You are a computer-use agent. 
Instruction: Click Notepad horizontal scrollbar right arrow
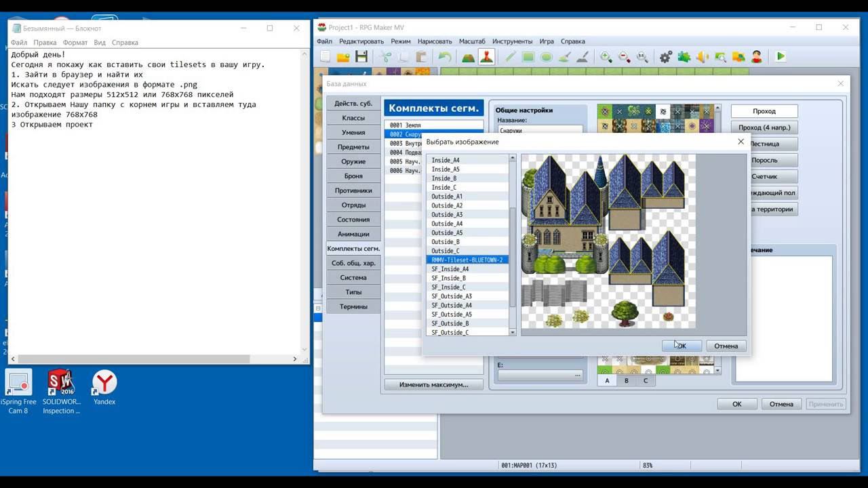point(295,359)
